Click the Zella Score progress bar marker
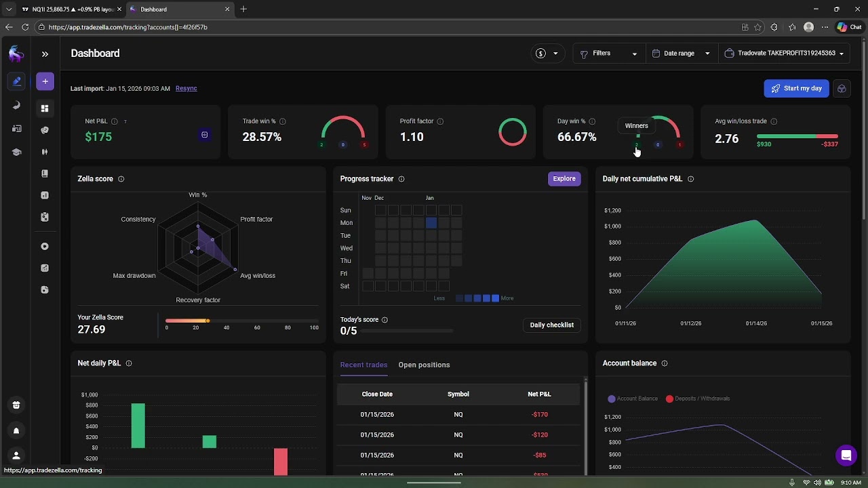The image size is (868, 488). 208,321
